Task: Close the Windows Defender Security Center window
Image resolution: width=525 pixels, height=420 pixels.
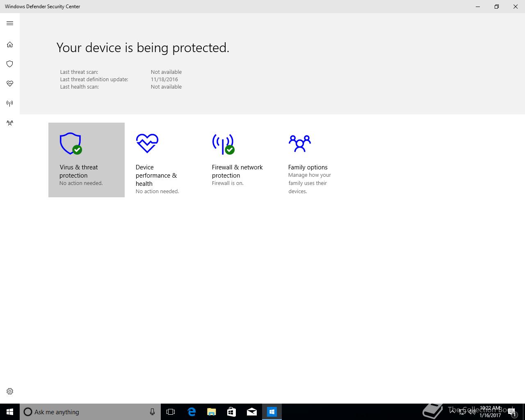Action: click(x=516, y=7)
